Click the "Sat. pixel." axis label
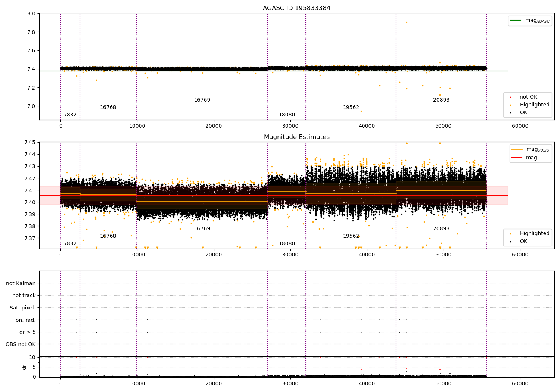This screenshot has height=392, width=560. click(22, 308)
